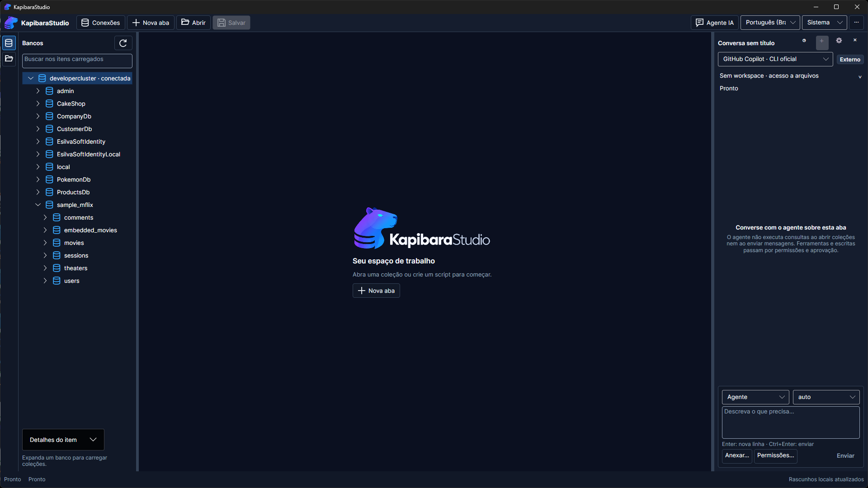Select the users collection
Screen dimensions: 868x488
pos(71,281)
